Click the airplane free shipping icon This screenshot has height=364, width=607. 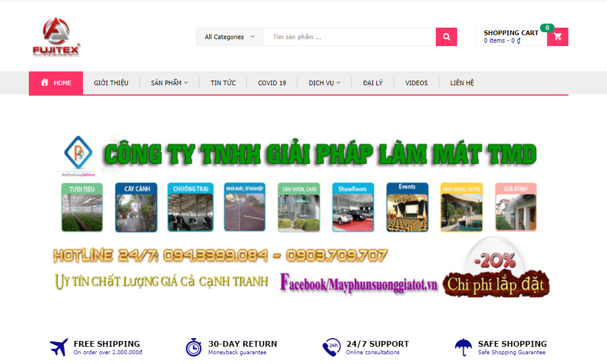[59, 347]
